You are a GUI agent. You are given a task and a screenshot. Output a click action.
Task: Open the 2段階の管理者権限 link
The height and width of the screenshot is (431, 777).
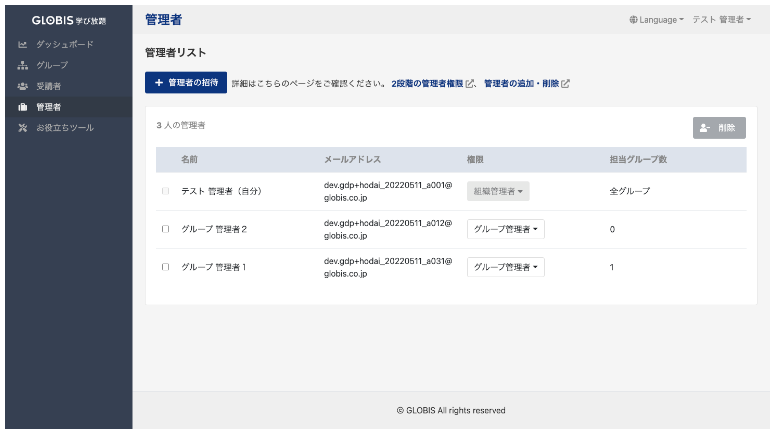coord(427,84)
